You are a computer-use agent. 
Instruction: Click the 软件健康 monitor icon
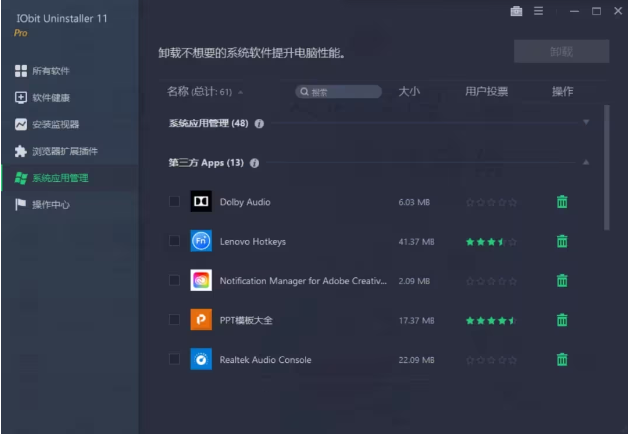(21, 98)
